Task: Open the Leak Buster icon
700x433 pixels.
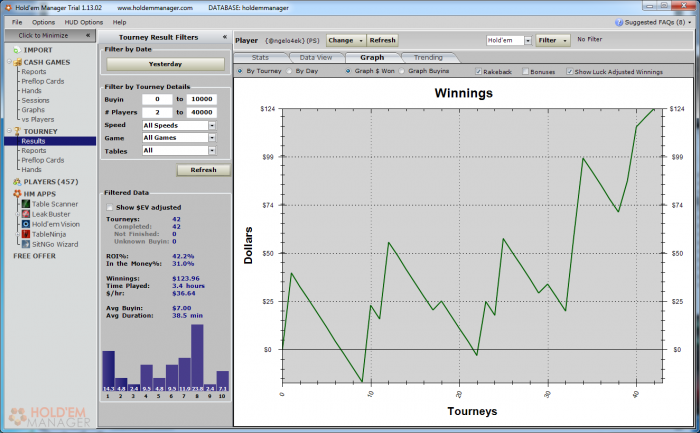Action: click(x=26, y=214)
